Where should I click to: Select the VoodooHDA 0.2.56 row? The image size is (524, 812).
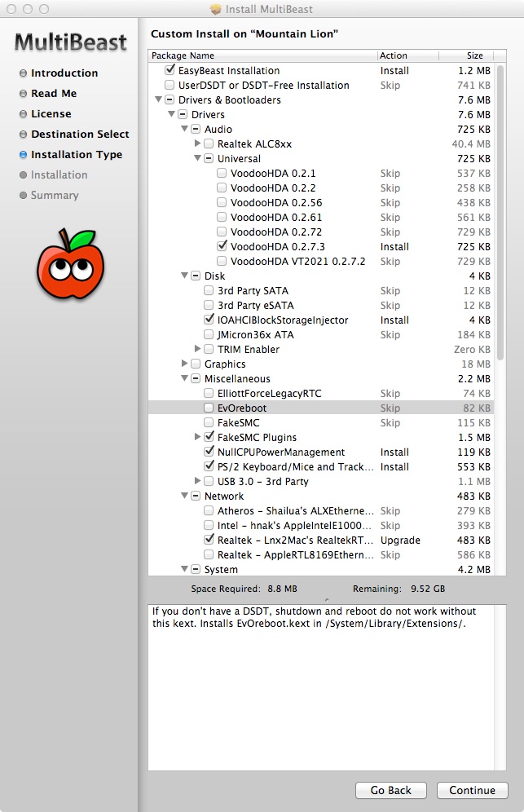[320, 202]
